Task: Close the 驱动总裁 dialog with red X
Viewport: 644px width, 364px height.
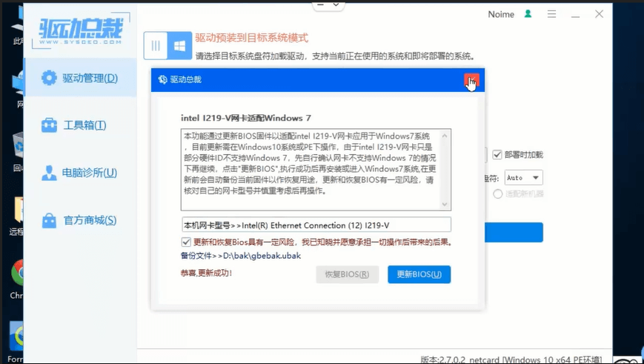Action: click(x=471, y=80)
